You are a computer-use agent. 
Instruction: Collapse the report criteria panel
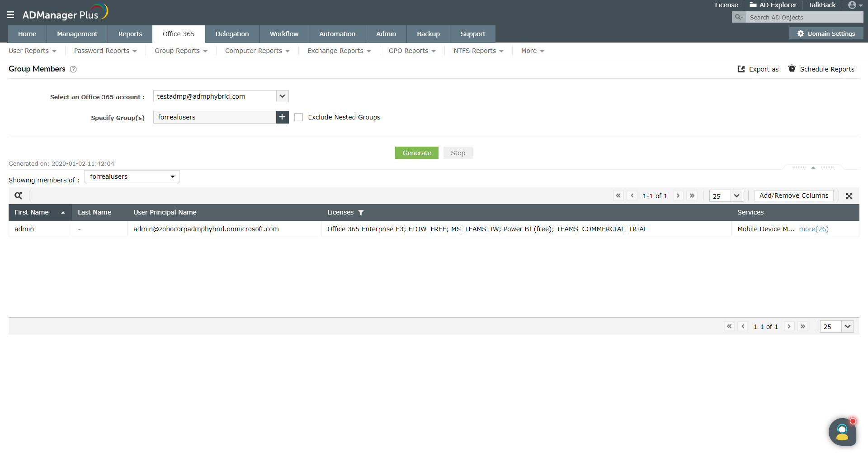[813, 167]
